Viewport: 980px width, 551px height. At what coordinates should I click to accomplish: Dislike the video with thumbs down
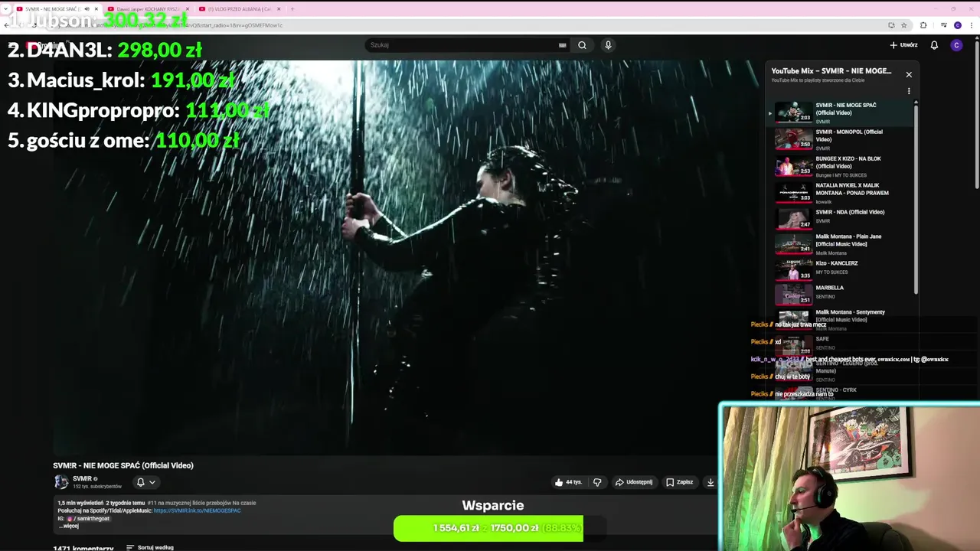tap(597, 482)
